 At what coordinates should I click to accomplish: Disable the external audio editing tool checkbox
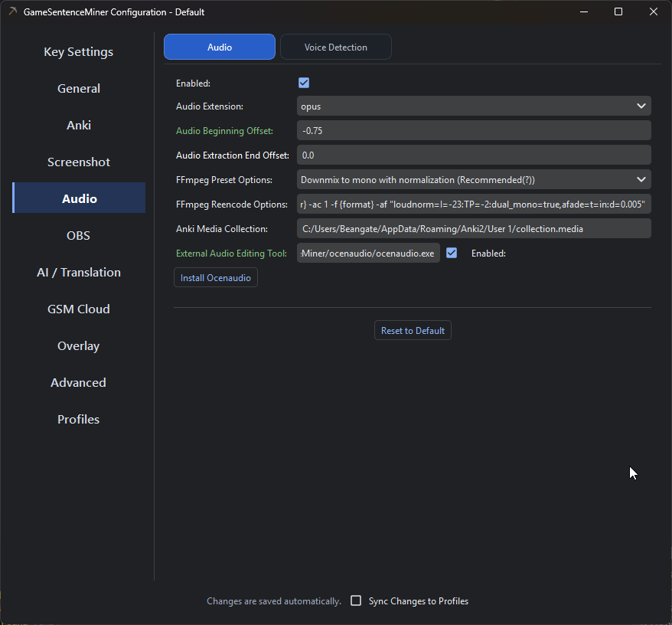click(x=452, y=253)
